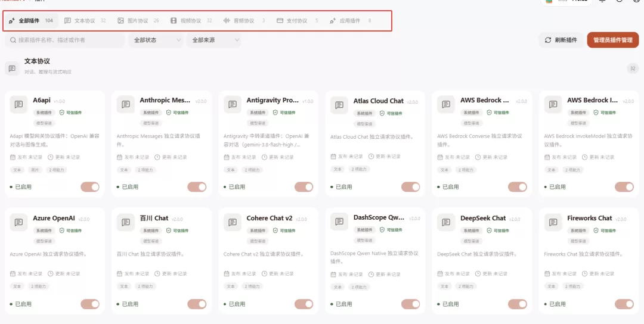Screen dimensions: 644x324
Task: Disable the DeepSeek Chat plugin toggle
Action: click(518, 304)
